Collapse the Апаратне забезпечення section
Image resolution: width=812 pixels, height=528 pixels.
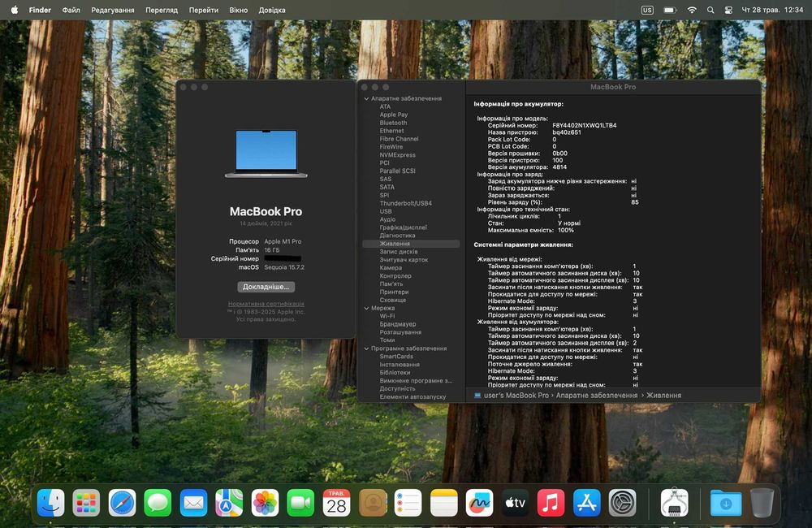(367, 98)
